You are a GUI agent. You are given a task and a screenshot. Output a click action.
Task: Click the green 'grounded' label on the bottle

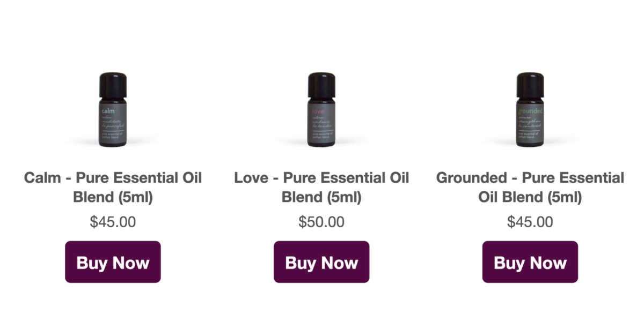coord(531,111)
